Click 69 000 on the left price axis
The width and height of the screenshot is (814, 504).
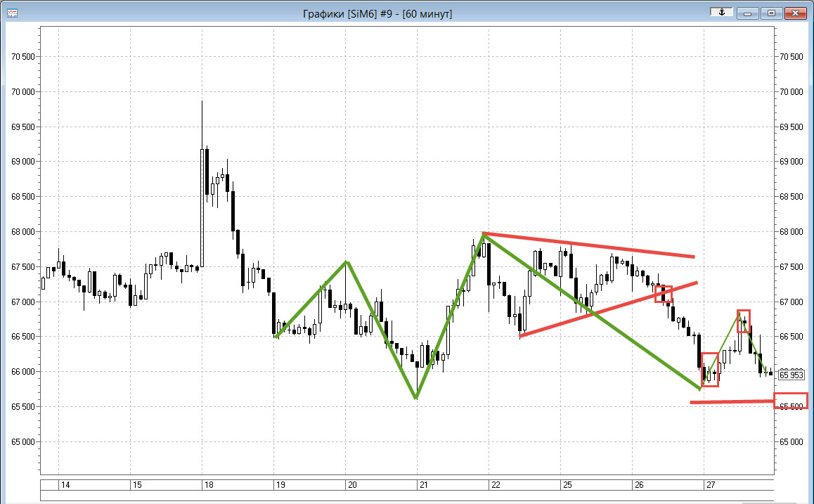(x=23, y=162)
